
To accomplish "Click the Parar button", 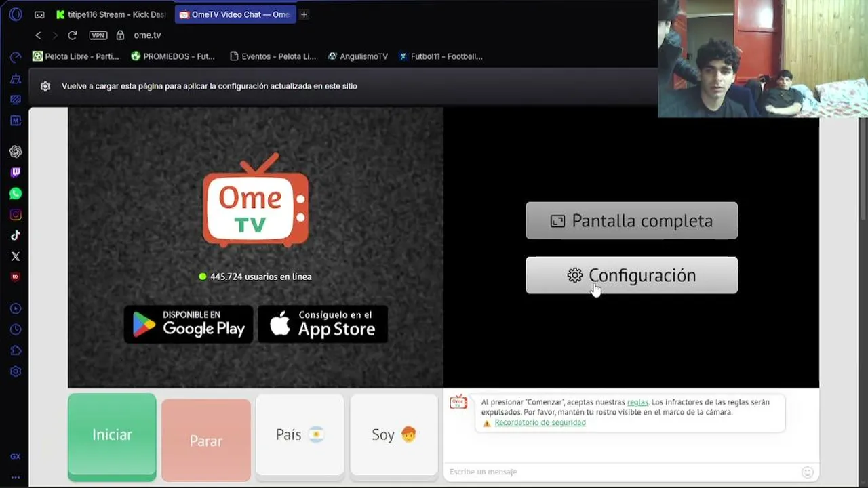I will [206, 440].
